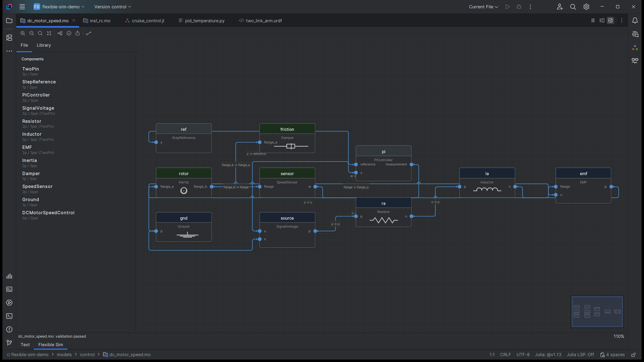Image resolution: width=644 pixels, height=362 pixels.
Task: Fit the diagram to the screen
Action: point(49,33)
